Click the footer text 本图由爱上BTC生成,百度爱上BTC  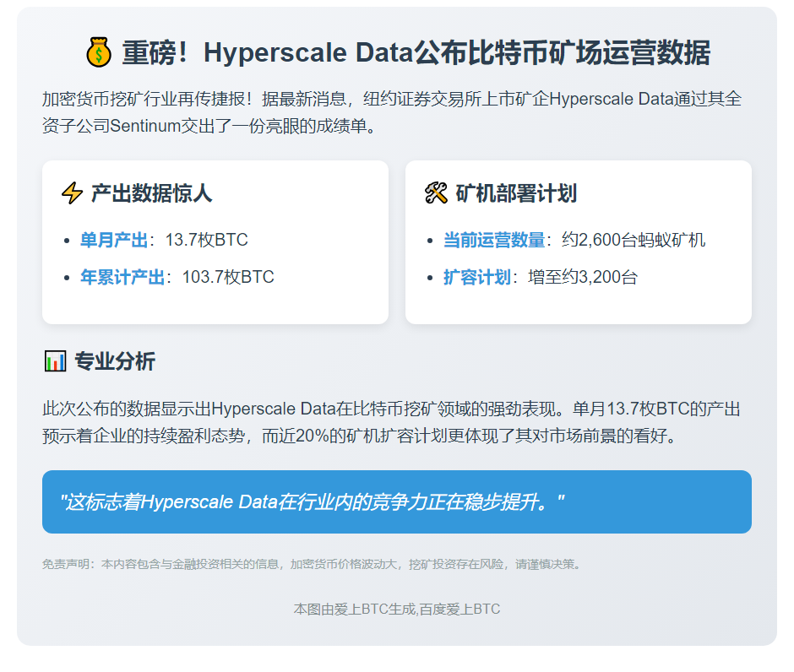pos(396,610)
